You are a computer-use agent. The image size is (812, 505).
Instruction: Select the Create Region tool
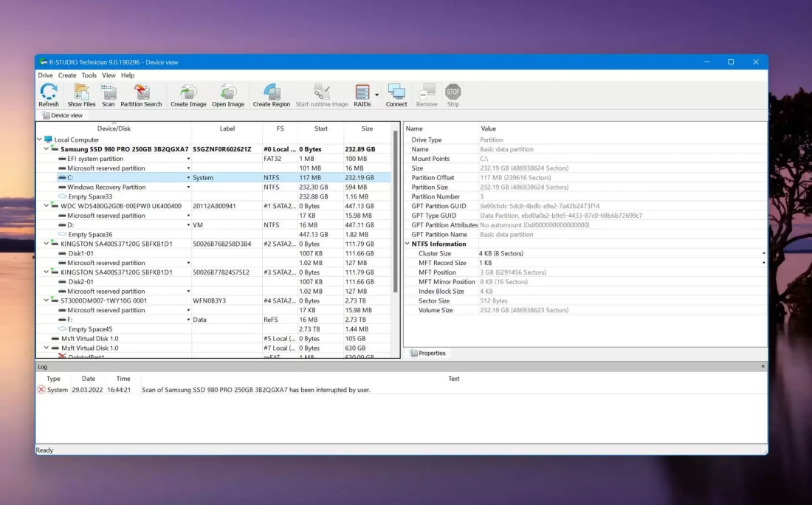pos(272,95)
